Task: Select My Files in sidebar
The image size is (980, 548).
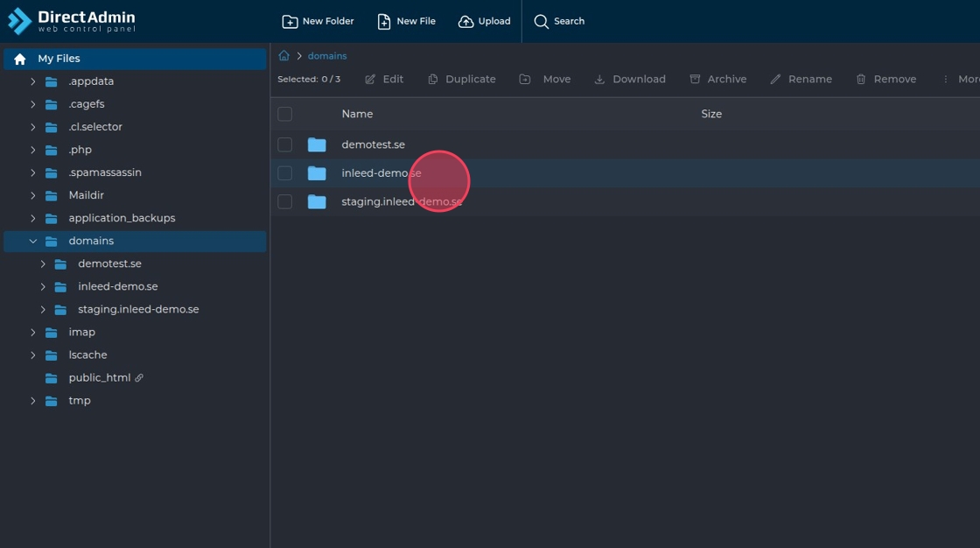Action: [59, 59]
